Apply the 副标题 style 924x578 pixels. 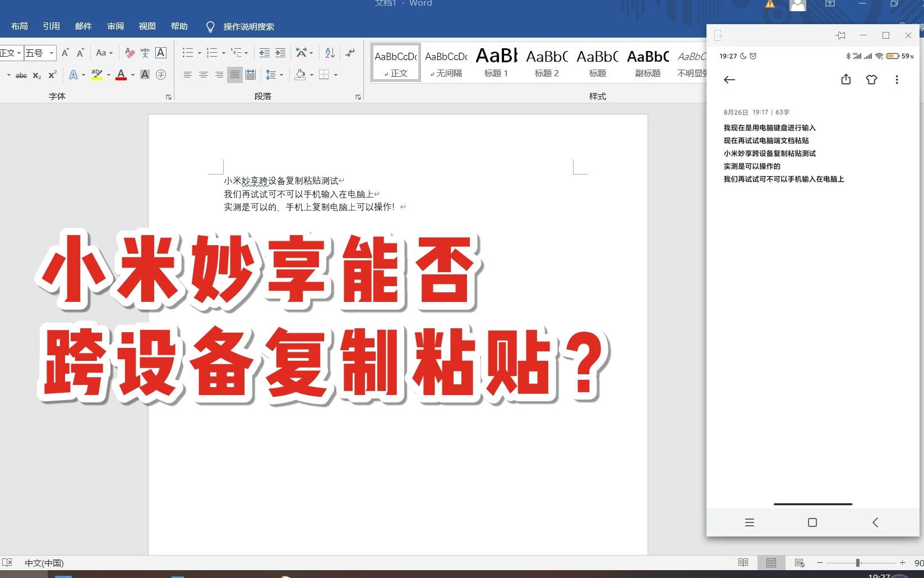(648, 63)
